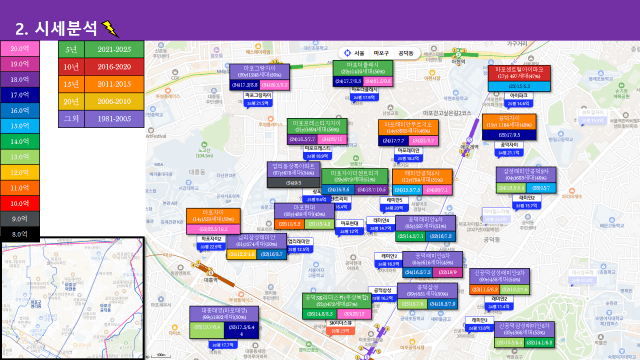Viewport: 640px width, 360px height.
Task: Pick the 16.0억 blue legend swatch
Action: (x=20, y=111)
